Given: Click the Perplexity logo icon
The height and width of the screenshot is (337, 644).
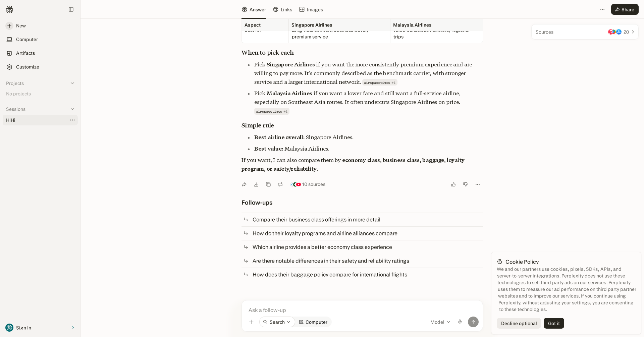Looking at the screenshot, I should [9, 9].
